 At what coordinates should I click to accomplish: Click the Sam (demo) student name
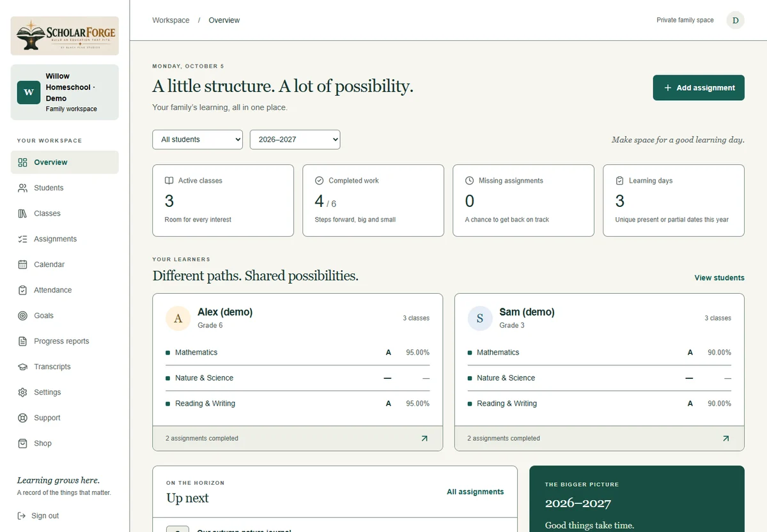527,312
